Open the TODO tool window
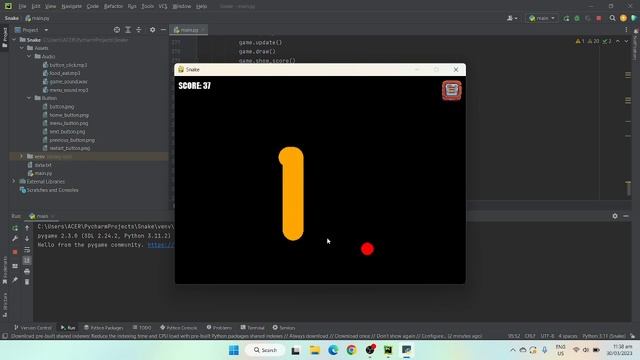The image size is (640, 360). pyautogui.click(x=142, y=327)
